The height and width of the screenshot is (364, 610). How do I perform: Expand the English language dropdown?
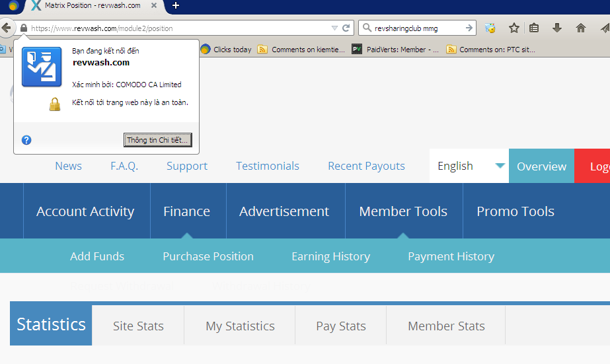coord(469,166)
